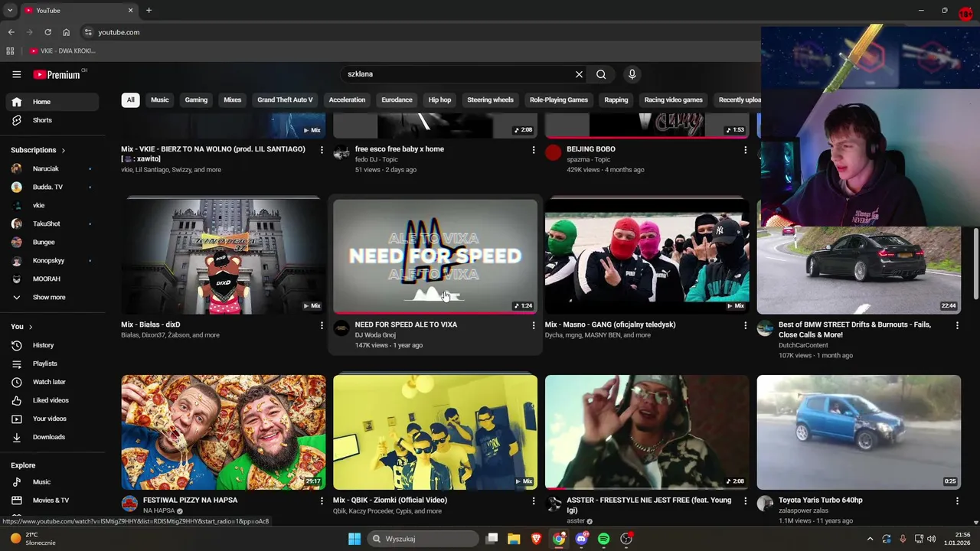Go back in browser history

(x=11, y=32)
